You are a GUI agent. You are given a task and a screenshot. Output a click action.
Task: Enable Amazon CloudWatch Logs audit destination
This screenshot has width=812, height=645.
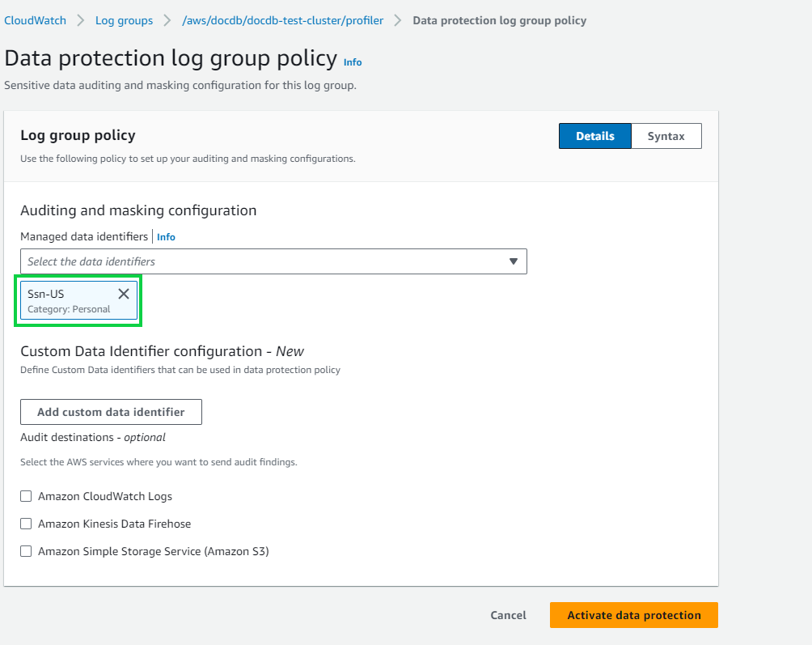(x=26, y=496)
